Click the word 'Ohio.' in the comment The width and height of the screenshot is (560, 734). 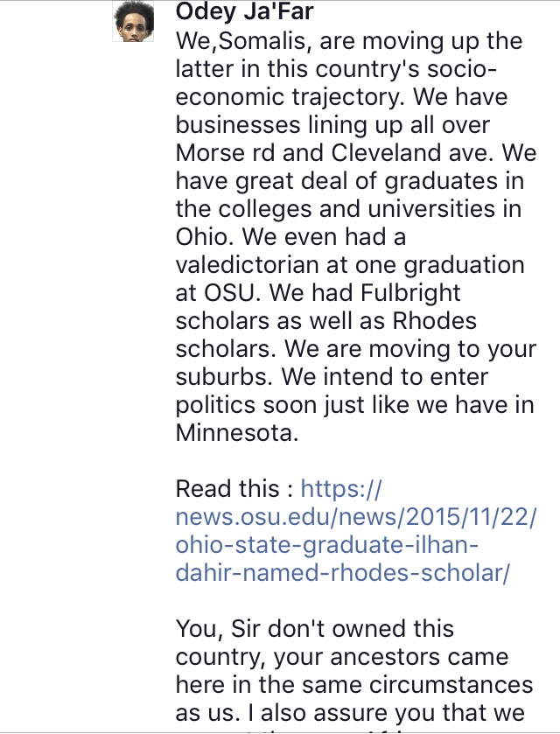pos(205,237)
